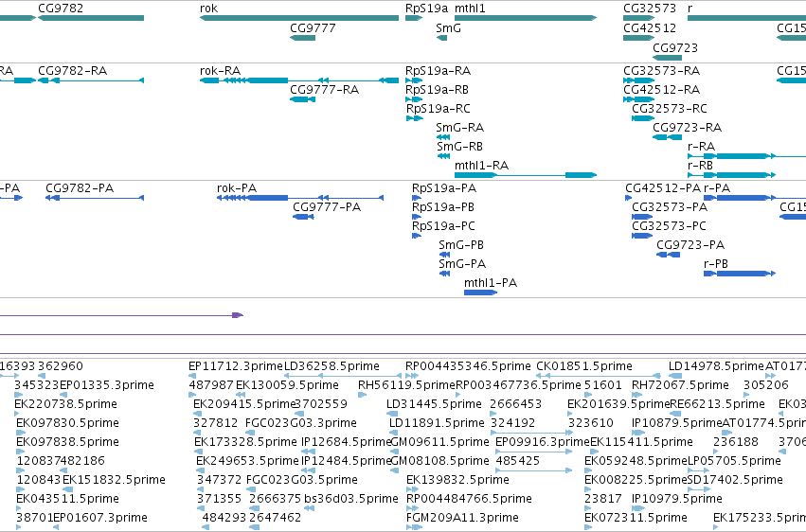
Task: Click the CG9777-PA protein label
Action: point(327,207)
